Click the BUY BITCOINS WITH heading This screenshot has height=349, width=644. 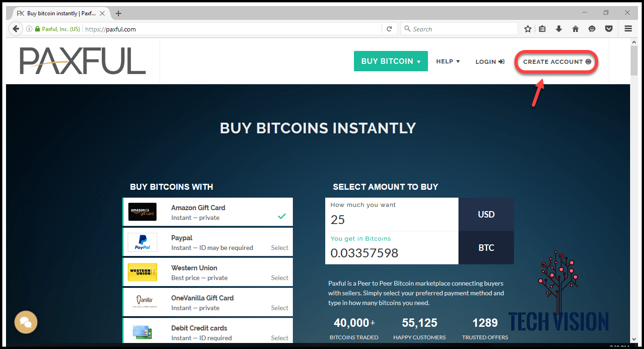tap(172, 187)
